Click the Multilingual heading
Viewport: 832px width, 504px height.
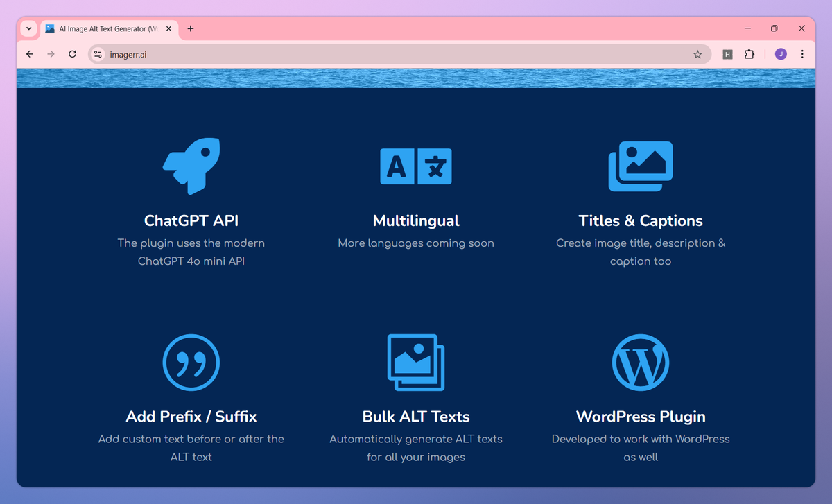click(x=416, y=221)
